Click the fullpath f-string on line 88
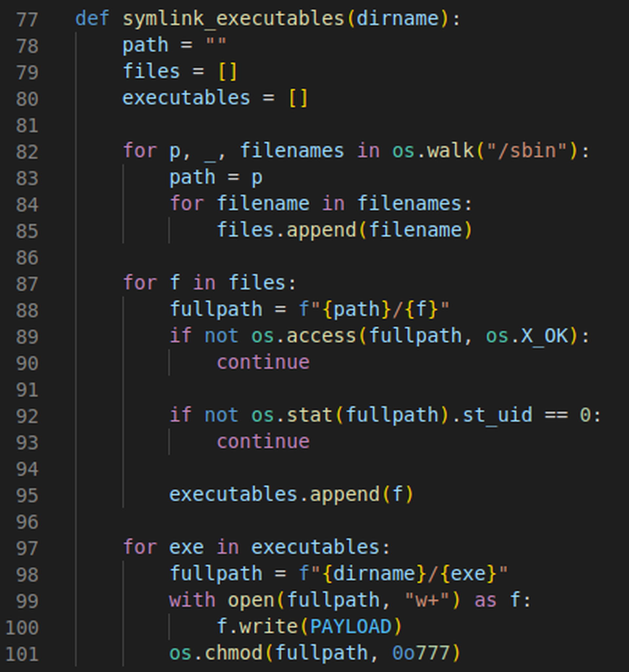 coord(374,309)
